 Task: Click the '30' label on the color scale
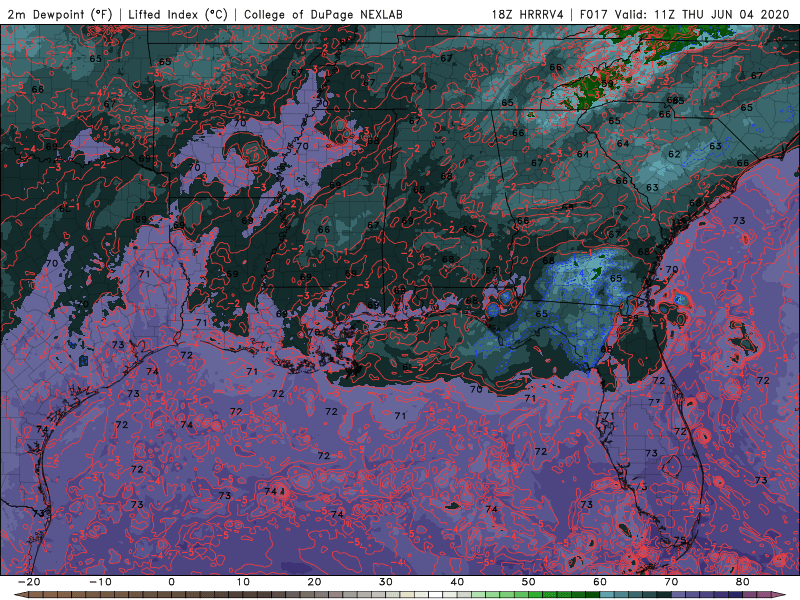(x=386, y=582)
